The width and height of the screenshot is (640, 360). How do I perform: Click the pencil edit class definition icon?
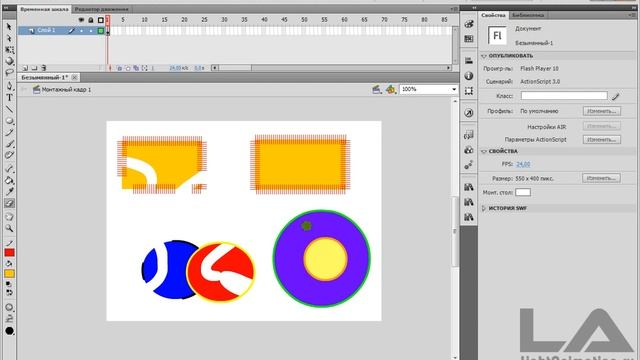pyautogui.click(x=616, y=96)
